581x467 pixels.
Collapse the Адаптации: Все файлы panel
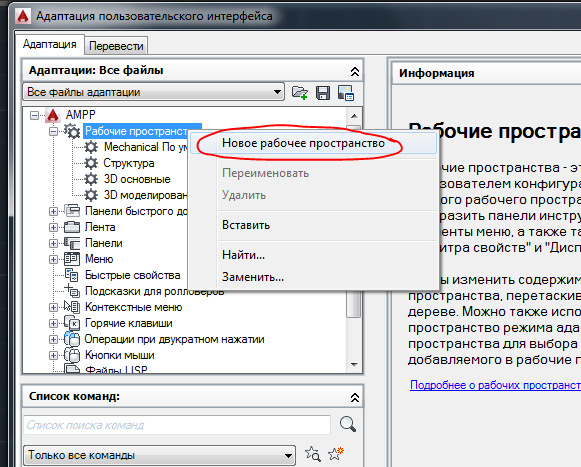(355, 72)
